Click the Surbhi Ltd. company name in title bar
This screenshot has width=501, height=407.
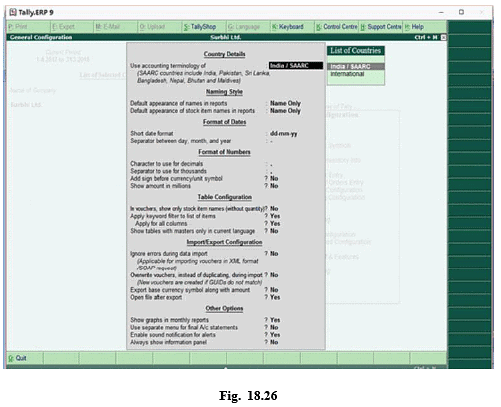(226, 37)
